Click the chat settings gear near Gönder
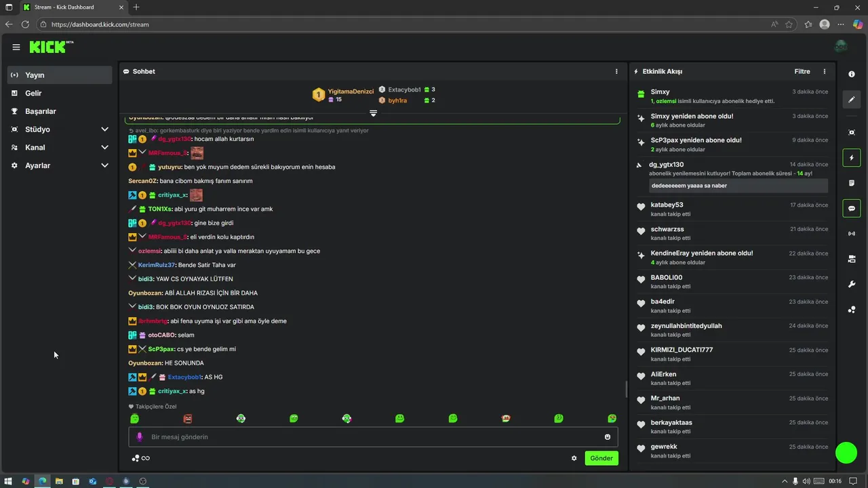This screenshot has height=488, width=868. 574,458
